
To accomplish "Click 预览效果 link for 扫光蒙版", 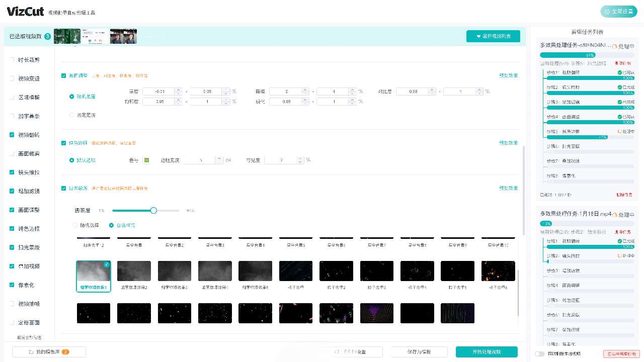I will 508,188.
